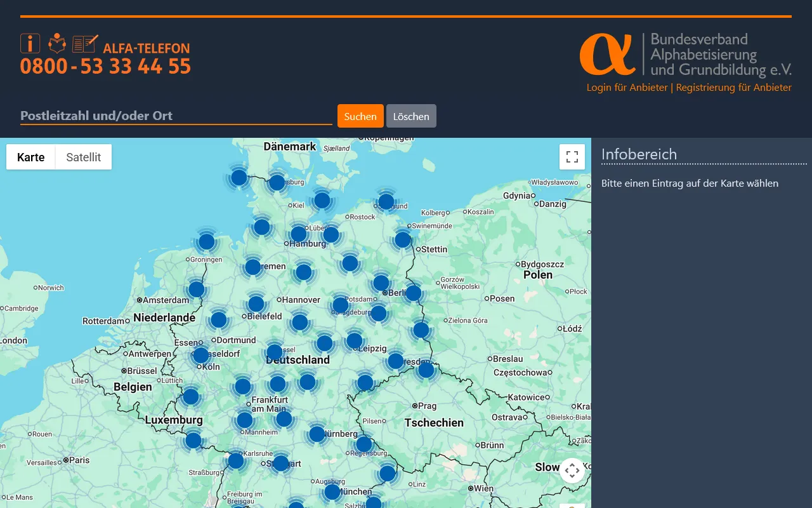Screen dimensions: 812x508
Task: Select the blue marker beside Bielefeld
Action: click(256, 304)
